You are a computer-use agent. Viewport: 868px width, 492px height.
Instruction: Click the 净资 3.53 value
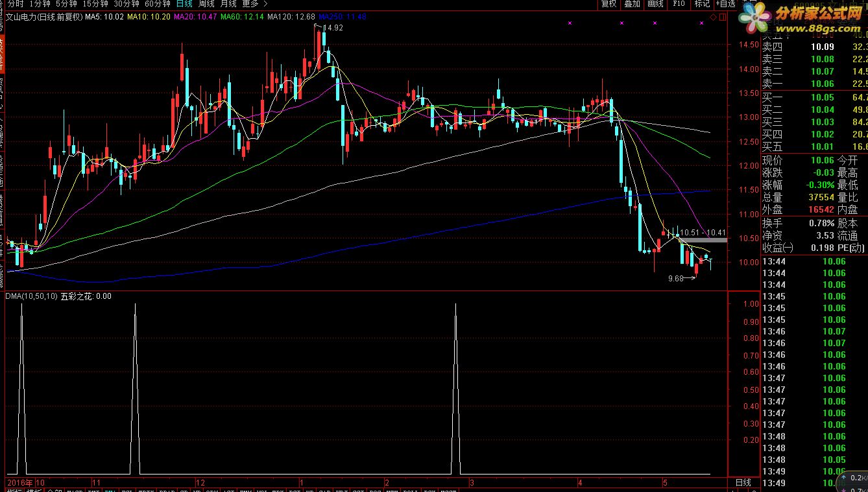pos(825,235)
